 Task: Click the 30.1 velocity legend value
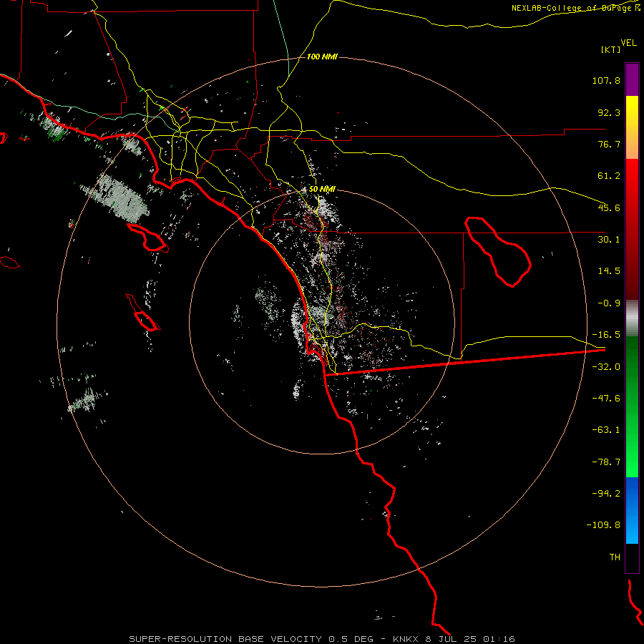pyautogui.click(x=609, y=240)
